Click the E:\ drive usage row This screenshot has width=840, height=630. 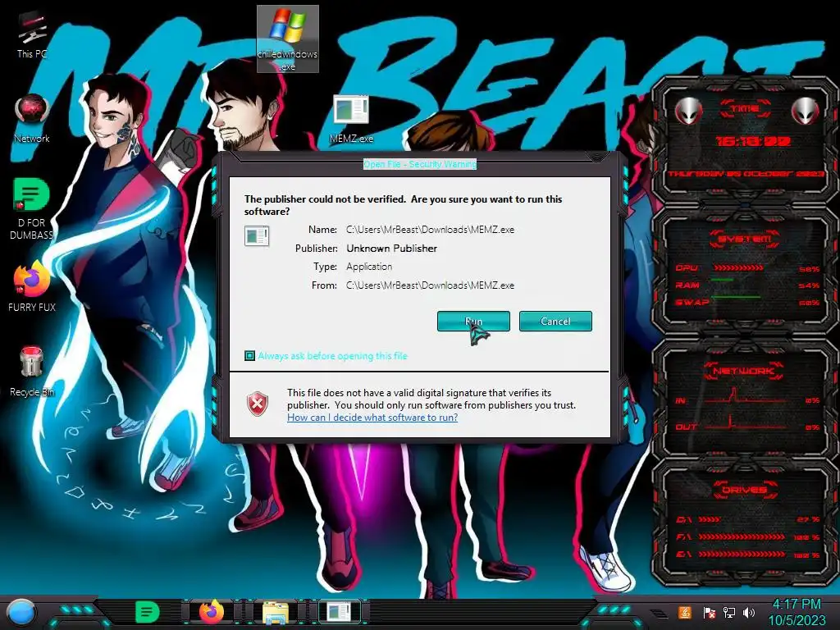pyautogui.click(x=748, y=555)
